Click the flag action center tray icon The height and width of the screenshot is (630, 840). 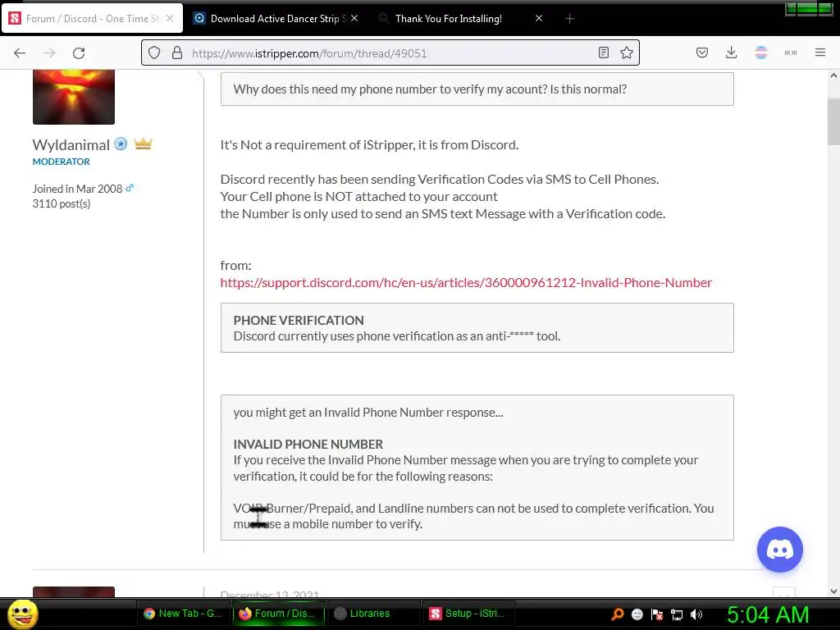point(657,614)
